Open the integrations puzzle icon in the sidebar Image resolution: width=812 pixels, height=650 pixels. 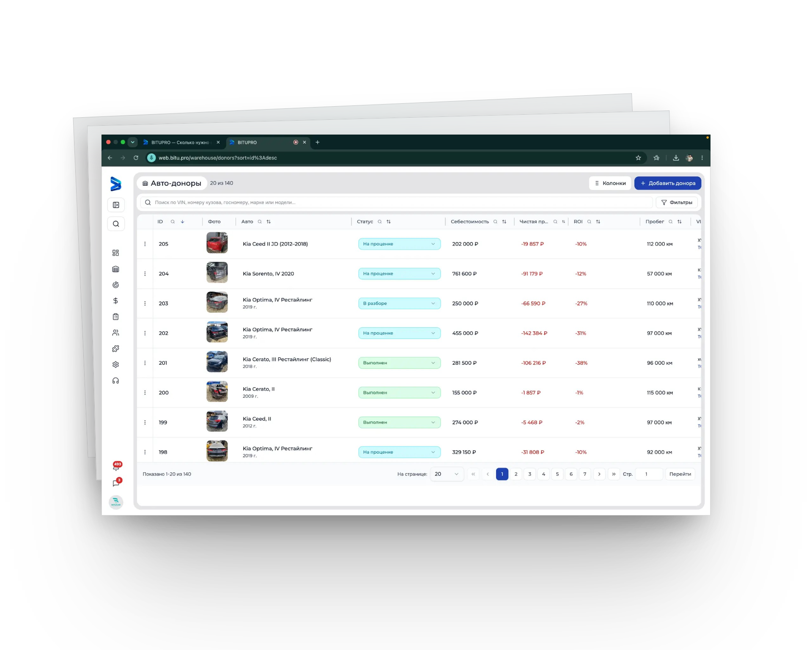pos(115,349)
